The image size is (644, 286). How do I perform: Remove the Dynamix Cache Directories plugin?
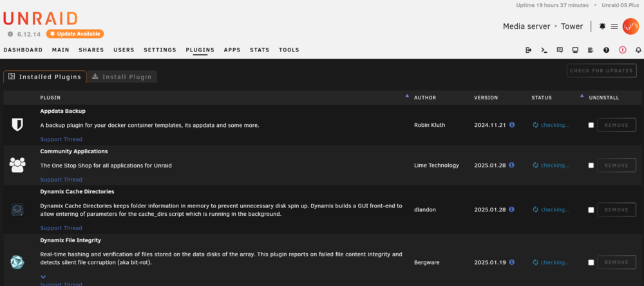(x=616, y=210)
